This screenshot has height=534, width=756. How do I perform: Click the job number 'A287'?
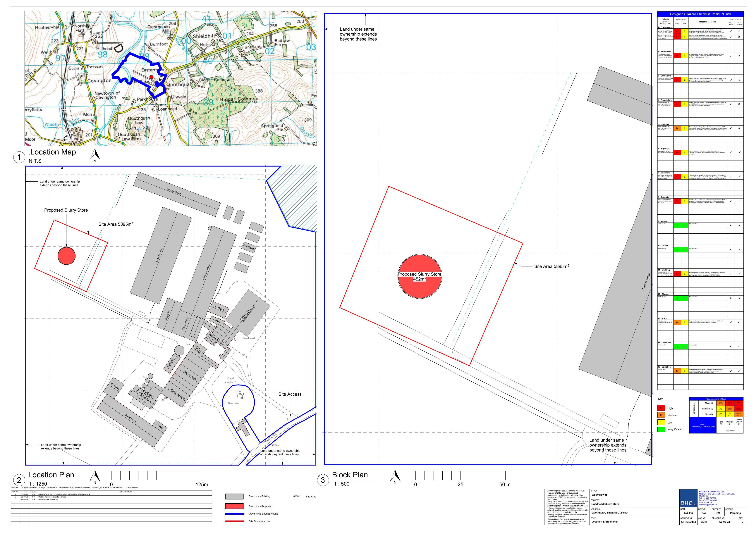coord(704,522)
